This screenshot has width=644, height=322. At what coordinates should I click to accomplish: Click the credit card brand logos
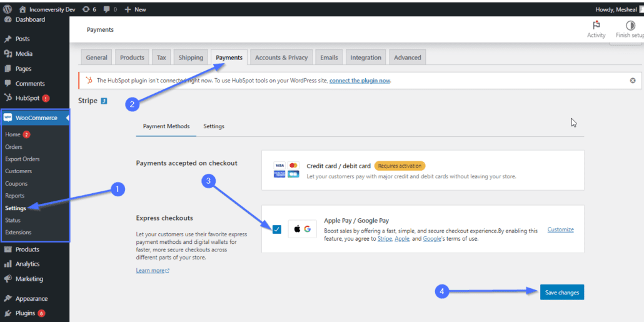(x=286, y=169)
